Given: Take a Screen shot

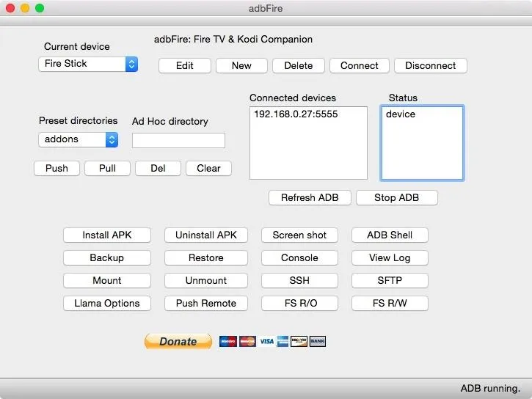Looking at the screenshot, I should 299,235.
